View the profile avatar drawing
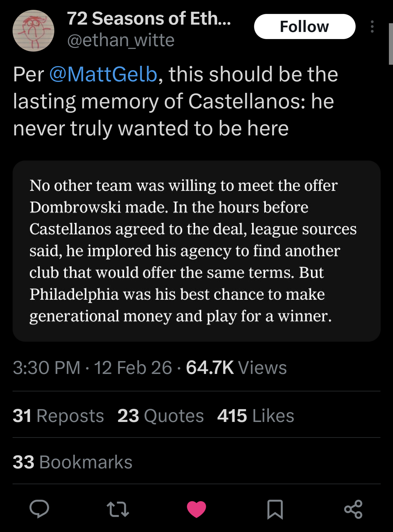 (33, 31)
